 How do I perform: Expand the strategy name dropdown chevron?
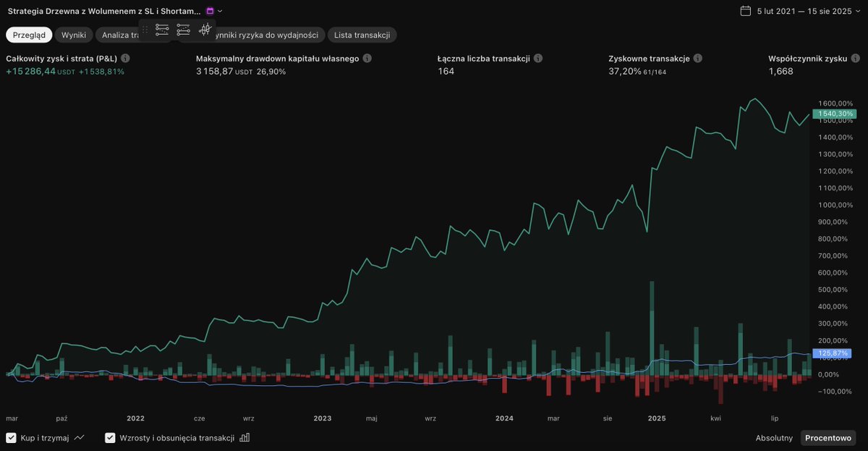220,11
